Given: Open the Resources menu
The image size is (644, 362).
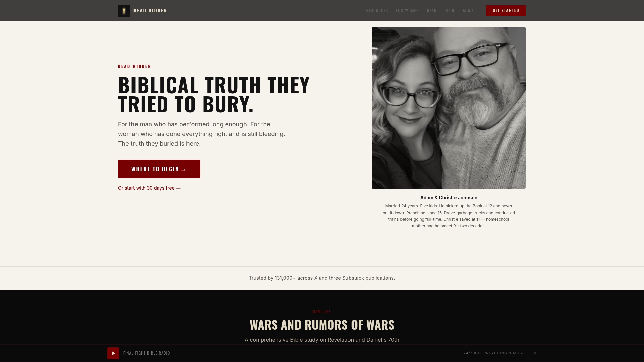Looking at the screenshot, I should click(x=377, y=11).
